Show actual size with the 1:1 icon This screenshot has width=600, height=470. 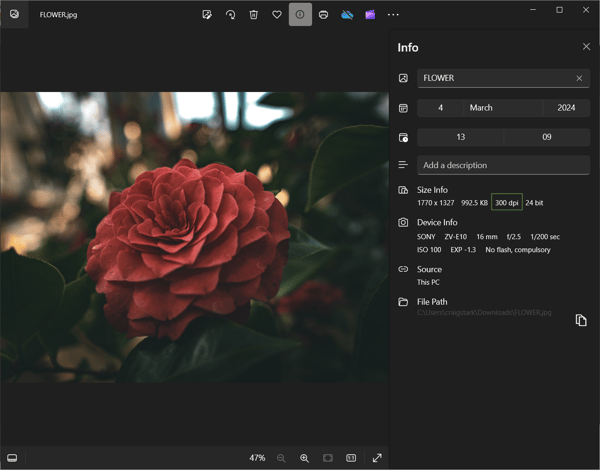point(351,458)
